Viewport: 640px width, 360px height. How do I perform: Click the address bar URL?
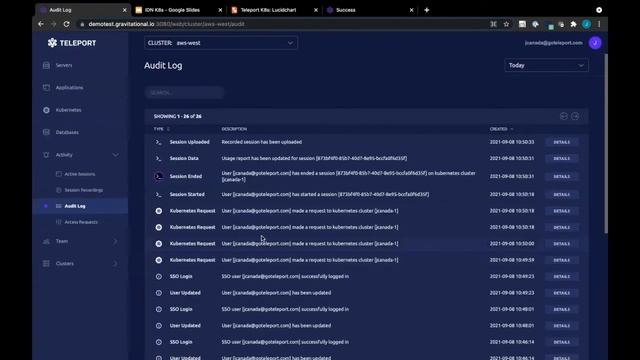coord(166,24)
